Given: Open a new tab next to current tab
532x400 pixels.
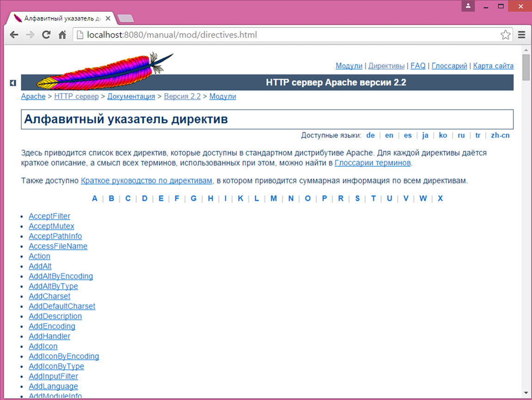Looking at the screenshot, I should tap(126, 19).
